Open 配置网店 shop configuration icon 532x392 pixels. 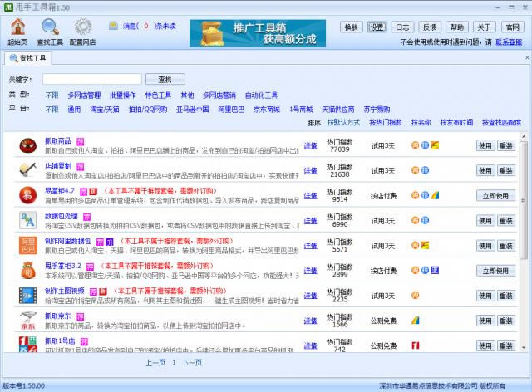tap(82, 27)
